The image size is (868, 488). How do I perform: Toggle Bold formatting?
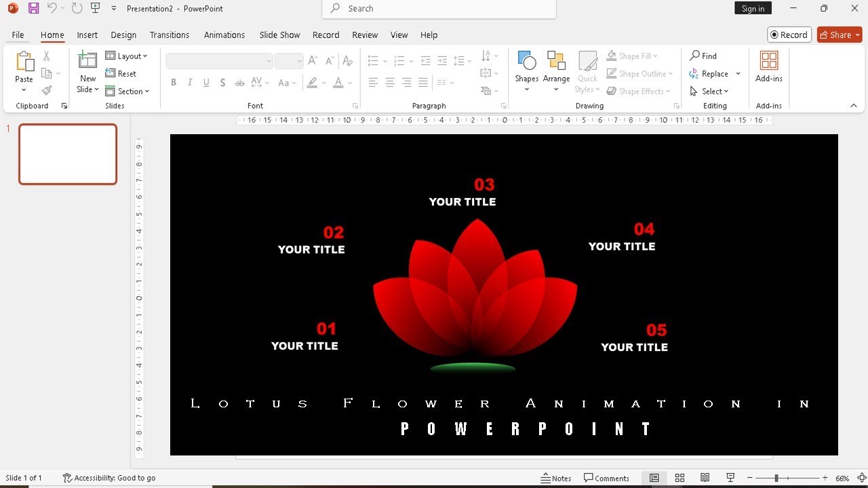(174, 83)
